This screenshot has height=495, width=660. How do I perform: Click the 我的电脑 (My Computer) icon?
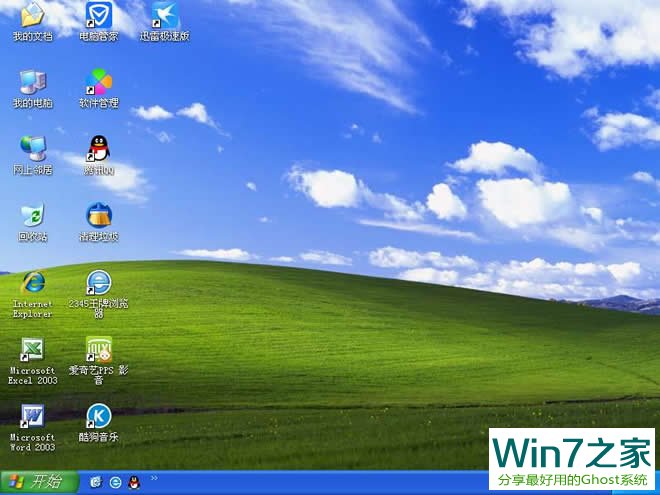coord(32,83)
